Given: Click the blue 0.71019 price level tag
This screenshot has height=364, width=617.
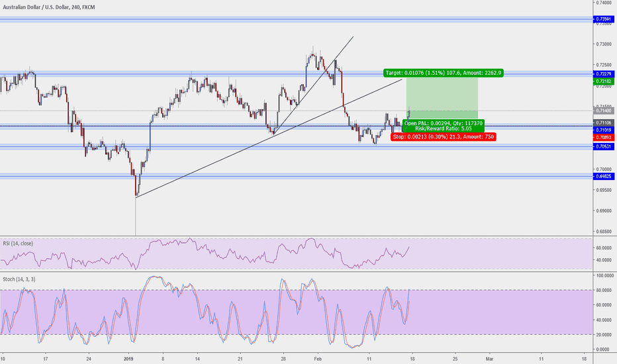Looking at the screenshot, I should coord(604,130).
